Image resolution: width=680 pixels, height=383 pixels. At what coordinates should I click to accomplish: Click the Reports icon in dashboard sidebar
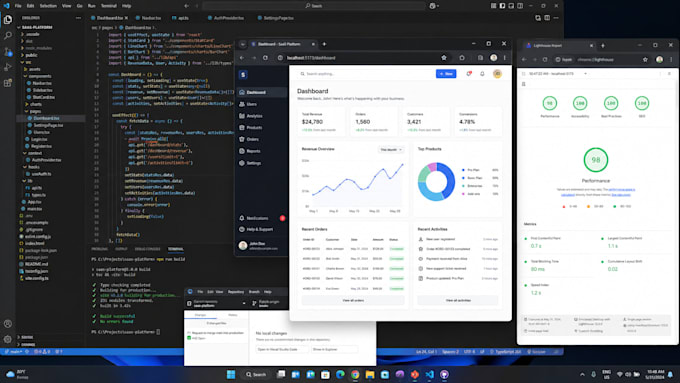tap(242, 151)
